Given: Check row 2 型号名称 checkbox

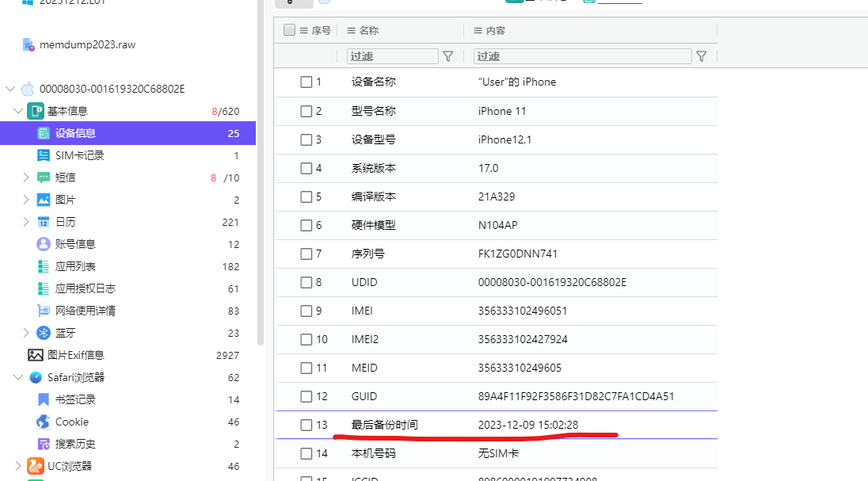Looking at the screenshot, I should 306,111.
